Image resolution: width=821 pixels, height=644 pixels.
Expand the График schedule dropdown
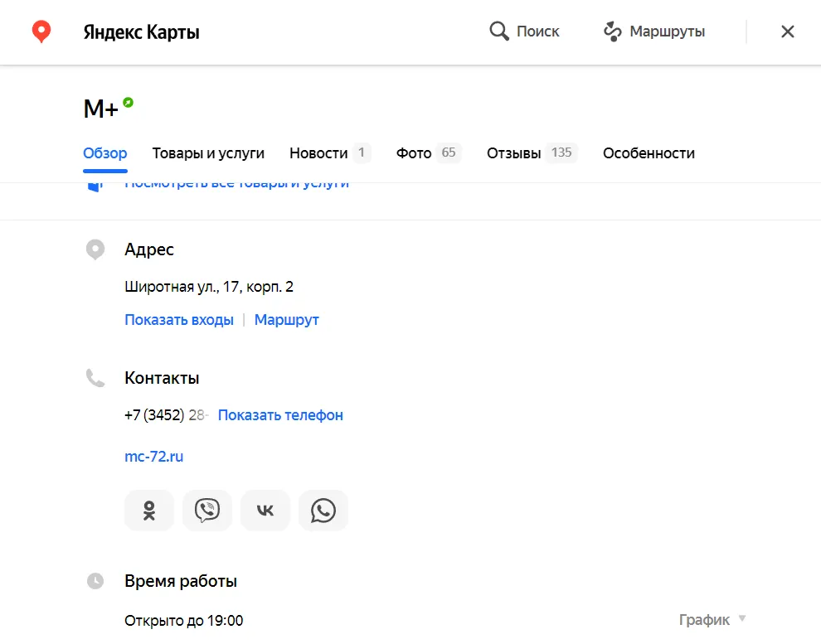pos(712,620)
